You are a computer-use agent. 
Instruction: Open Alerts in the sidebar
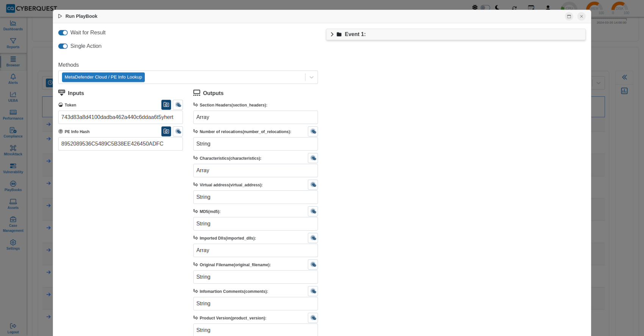tap(13, 79)
